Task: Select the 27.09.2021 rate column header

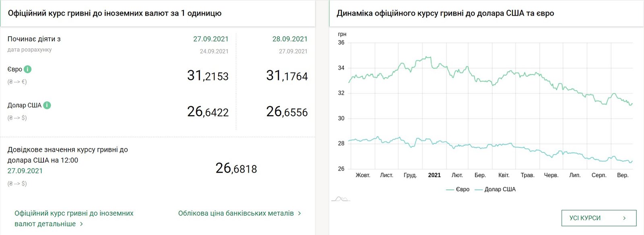Action: pyautogui.click(x=211, y=39)
